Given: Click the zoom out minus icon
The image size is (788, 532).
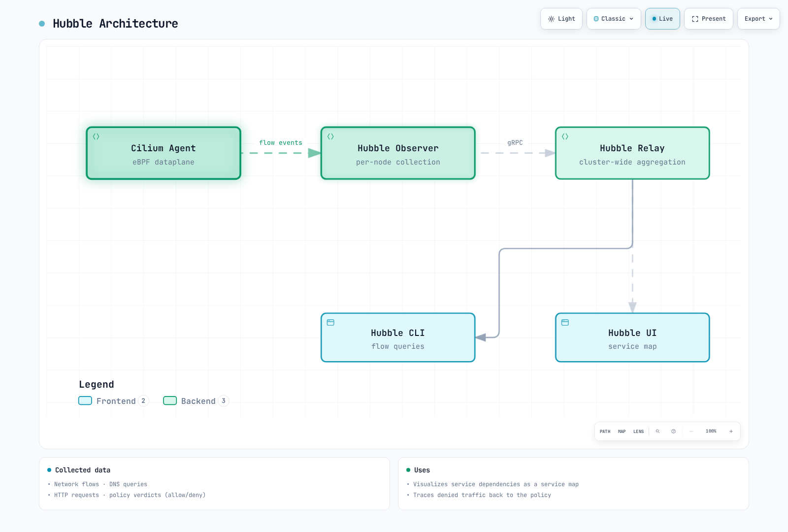Looking at the screenshot, I should [691, 431].
